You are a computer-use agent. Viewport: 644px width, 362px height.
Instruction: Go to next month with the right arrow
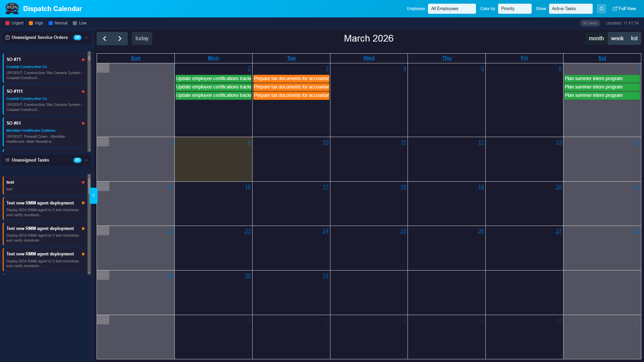pyautogui.click(x=120, y=38)
